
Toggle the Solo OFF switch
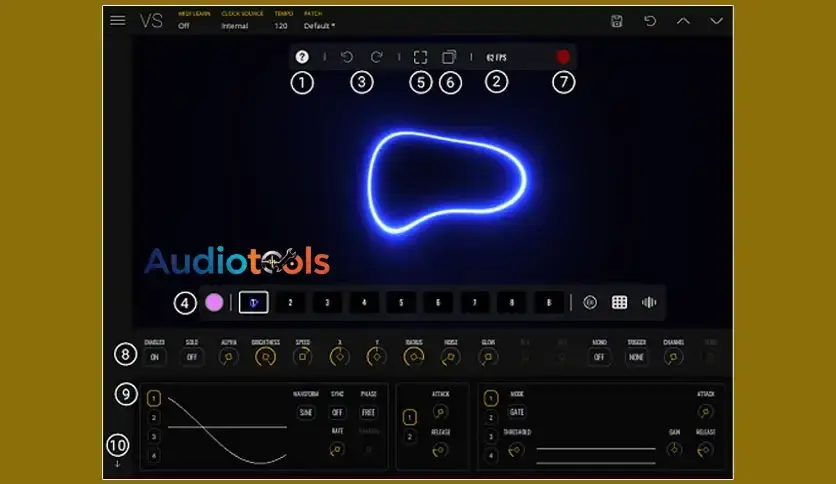tap(191, 357)
